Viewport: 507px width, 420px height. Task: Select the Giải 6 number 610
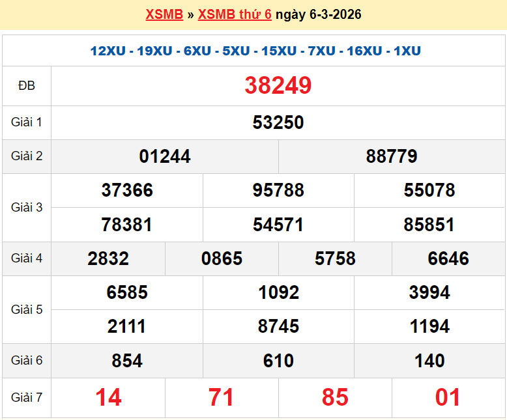click(x=278, y=361)
